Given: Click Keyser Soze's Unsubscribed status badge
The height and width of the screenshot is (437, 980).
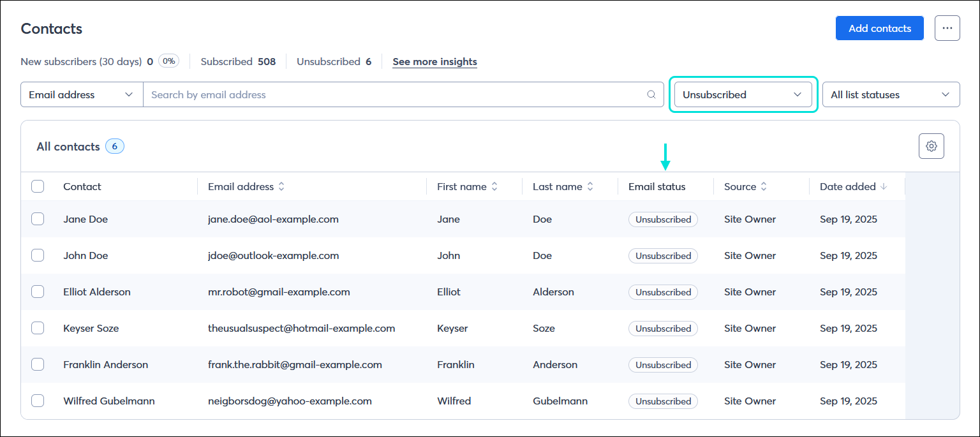Looking at the screenshot, I should (663, 328).
